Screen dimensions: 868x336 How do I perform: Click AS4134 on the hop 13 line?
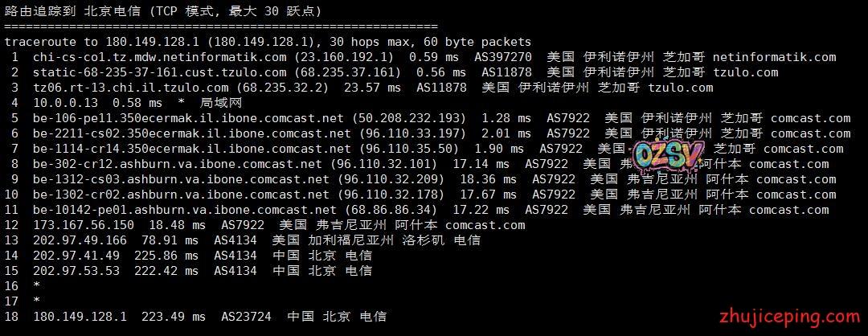pyautogui.click(x=235, y=240)
